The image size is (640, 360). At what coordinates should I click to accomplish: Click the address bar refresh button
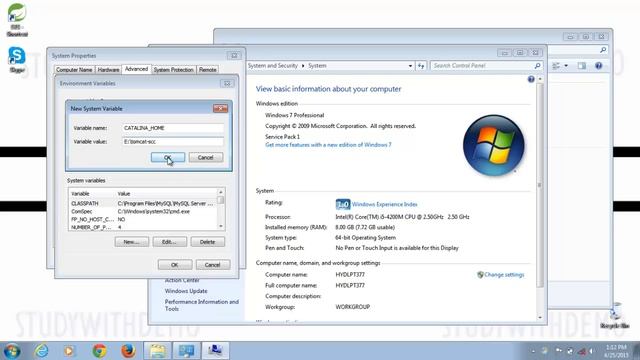coord(421,66)
